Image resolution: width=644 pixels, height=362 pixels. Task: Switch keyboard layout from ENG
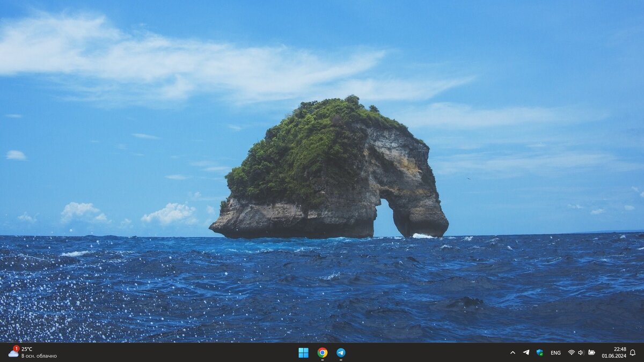click(556, 353)
